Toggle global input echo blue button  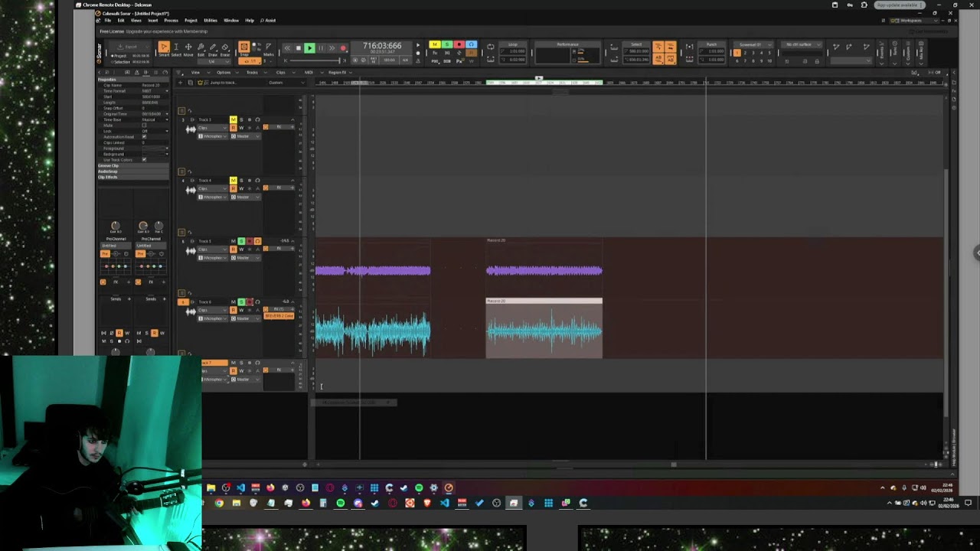471,44
